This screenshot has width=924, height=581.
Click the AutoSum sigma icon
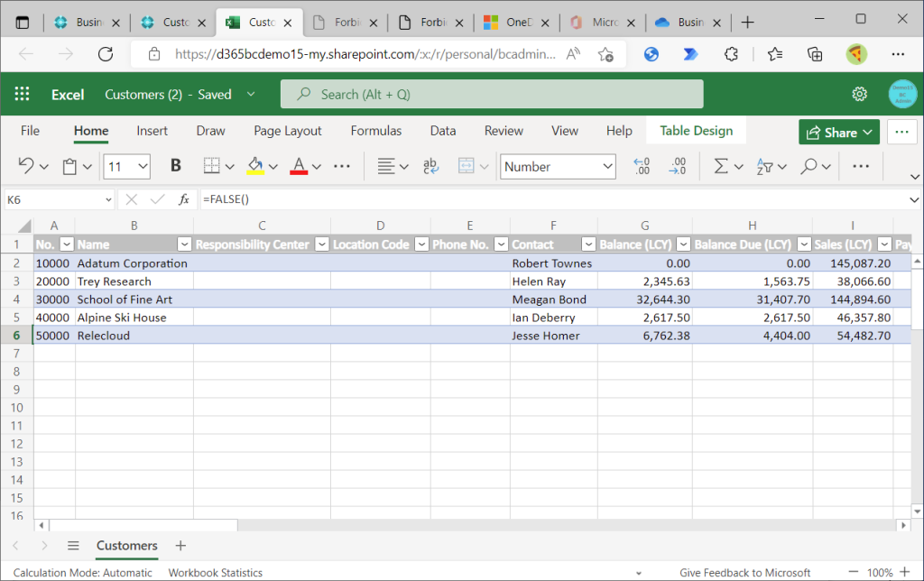click(x=721, y=166)
